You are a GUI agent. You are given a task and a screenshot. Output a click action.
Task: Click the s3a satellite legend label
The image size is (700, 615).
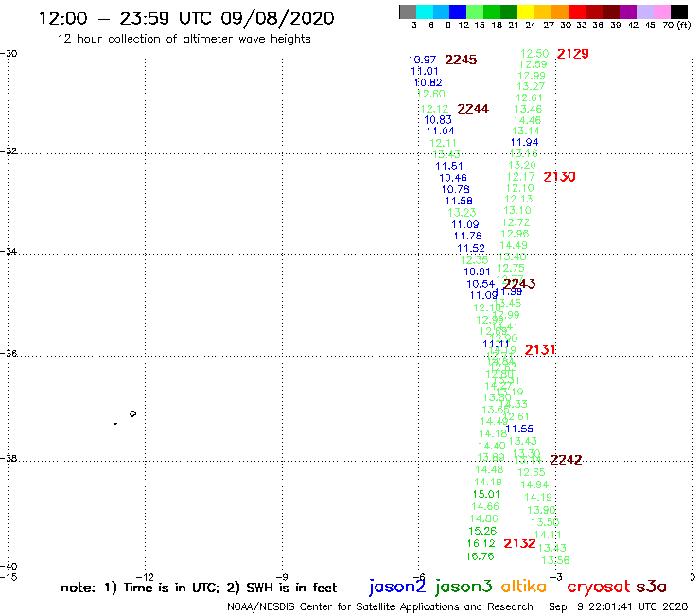coord(651,587)
